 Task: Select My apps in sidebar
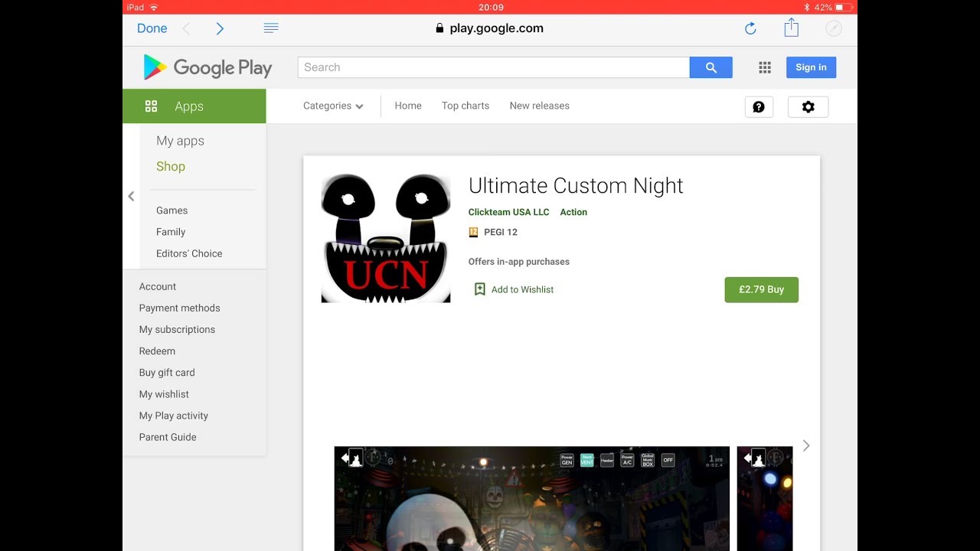tap(180, 141)
